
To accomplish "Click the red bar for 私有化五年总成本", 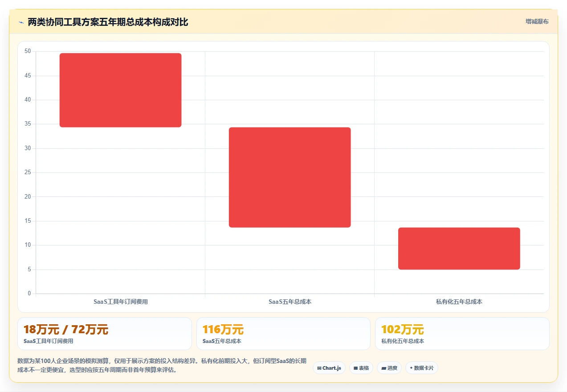I will 459,249.
